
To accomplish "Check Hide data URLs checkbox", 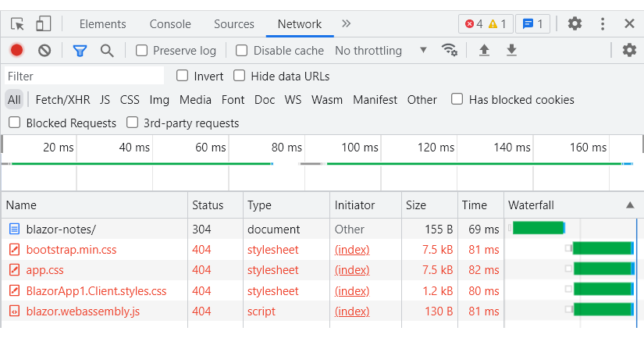I will [x=239, y=76].
